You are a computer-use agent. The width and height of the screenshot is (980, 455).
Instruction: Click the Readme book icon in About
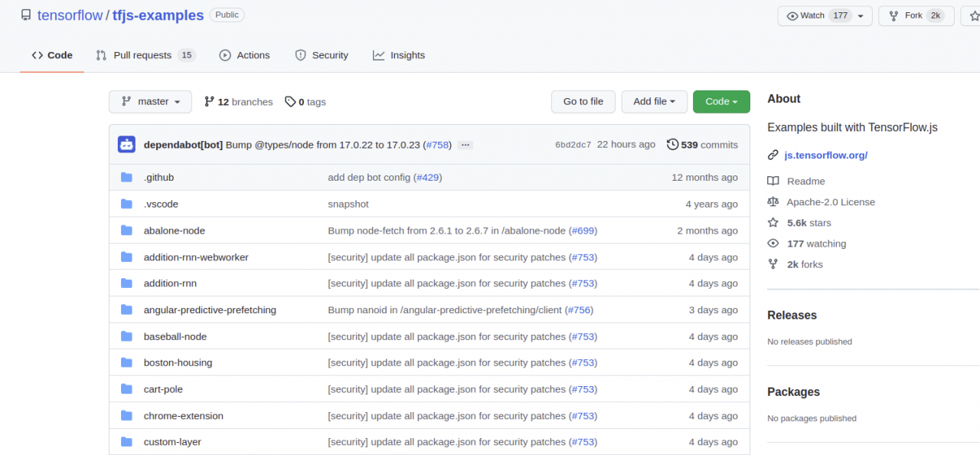click(x=773, y=181)
